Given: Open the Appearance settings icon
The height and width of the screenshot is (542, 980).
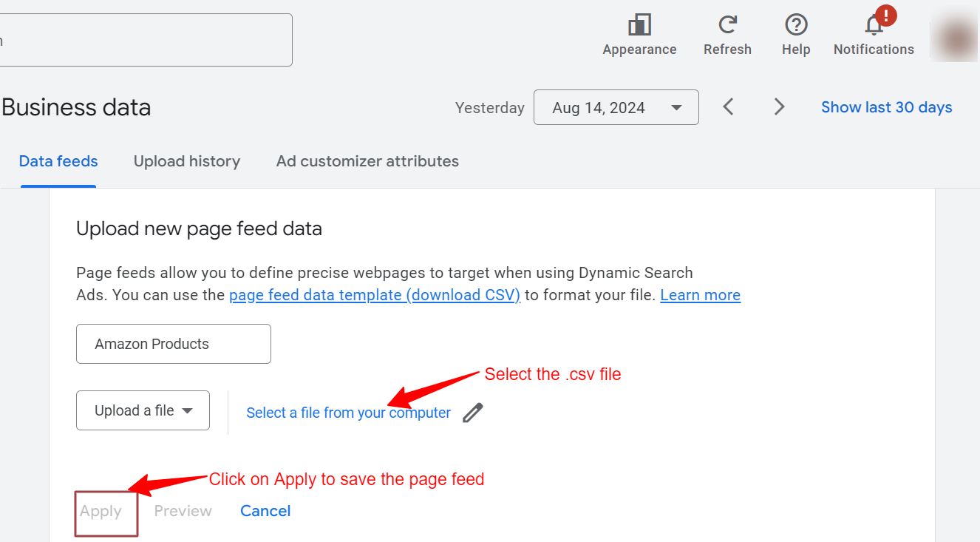Looking at the screenshot, I should click(x=639, y=26).
